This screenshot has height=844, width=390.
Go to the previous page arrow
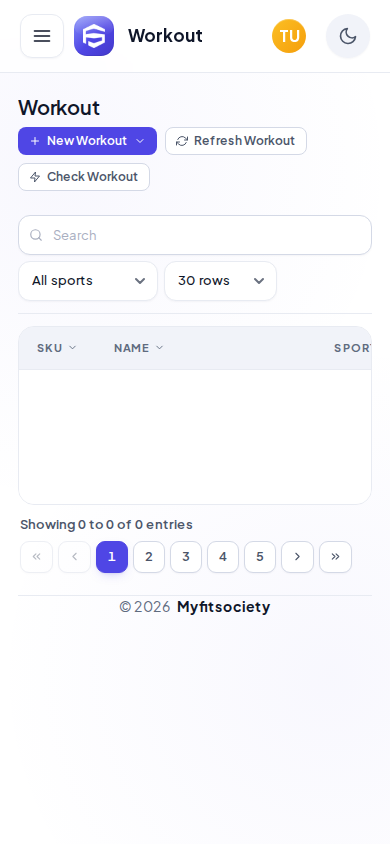74,557
